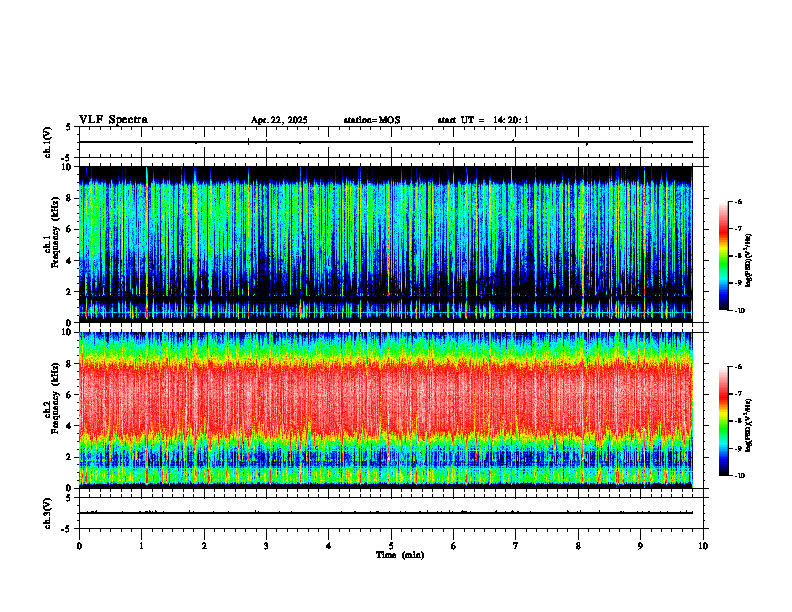The image size is (792, 612).
Task: Click the "5" tick on the ch.1(V) axis
Action: point(68,127)
